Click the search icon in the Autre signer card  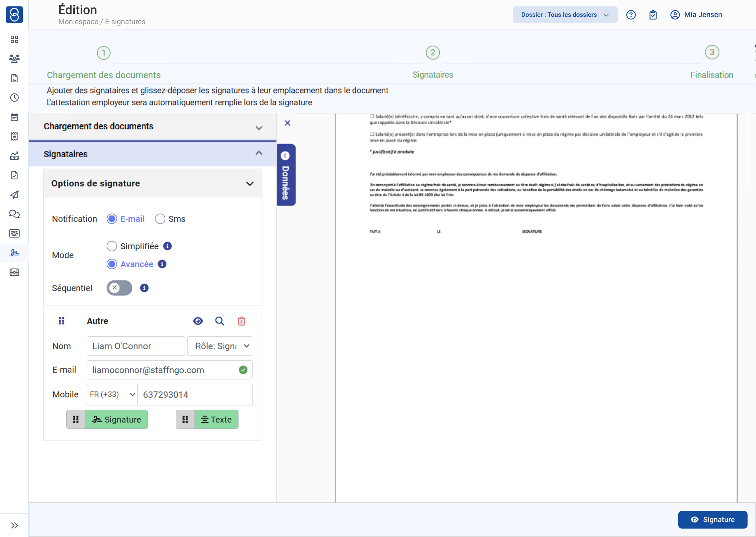point(220,321)
